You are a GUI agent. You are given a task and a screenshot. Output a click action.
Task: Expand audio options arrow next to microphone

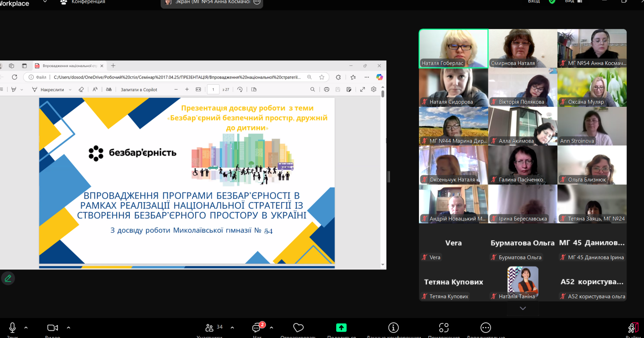point(26,328)
